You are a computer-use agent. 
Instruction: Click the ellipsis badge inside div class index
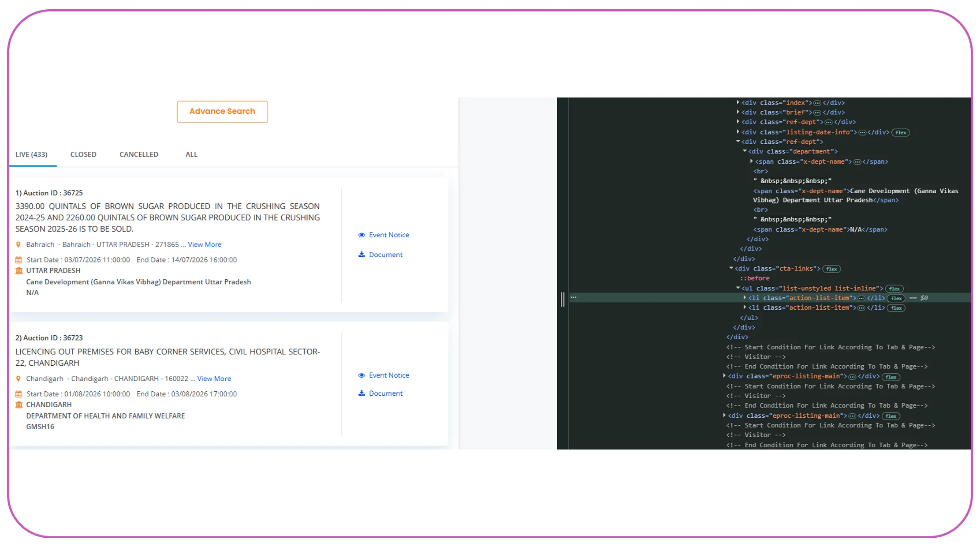[817, 103]
